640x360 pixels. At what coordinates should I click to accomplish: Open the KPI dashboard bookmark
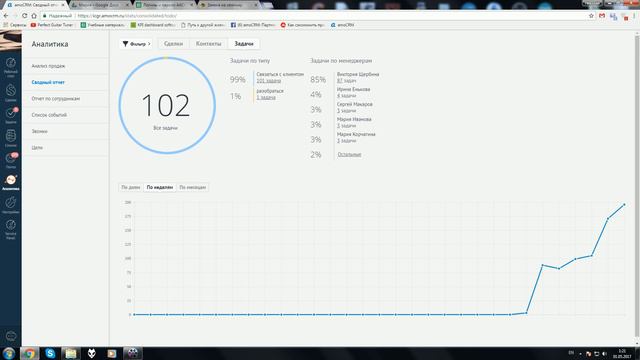point(153,25)
